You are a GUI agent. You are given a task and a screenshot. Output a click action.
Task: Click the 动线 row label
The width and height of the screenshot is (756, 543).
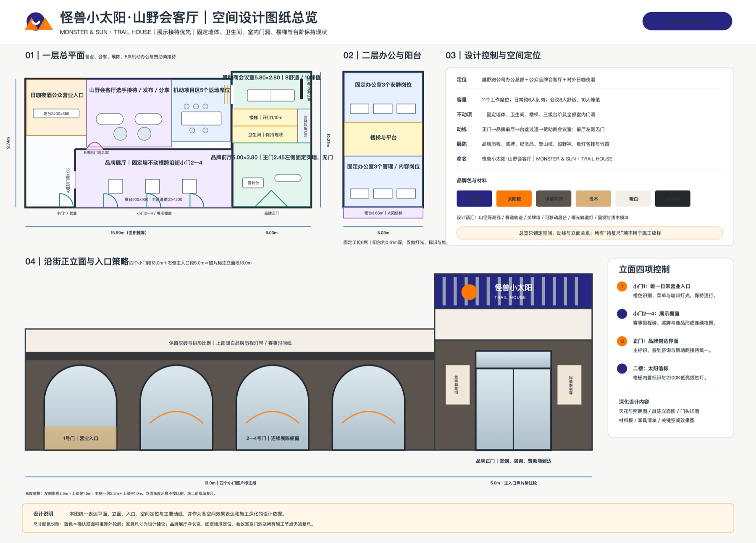462,129
